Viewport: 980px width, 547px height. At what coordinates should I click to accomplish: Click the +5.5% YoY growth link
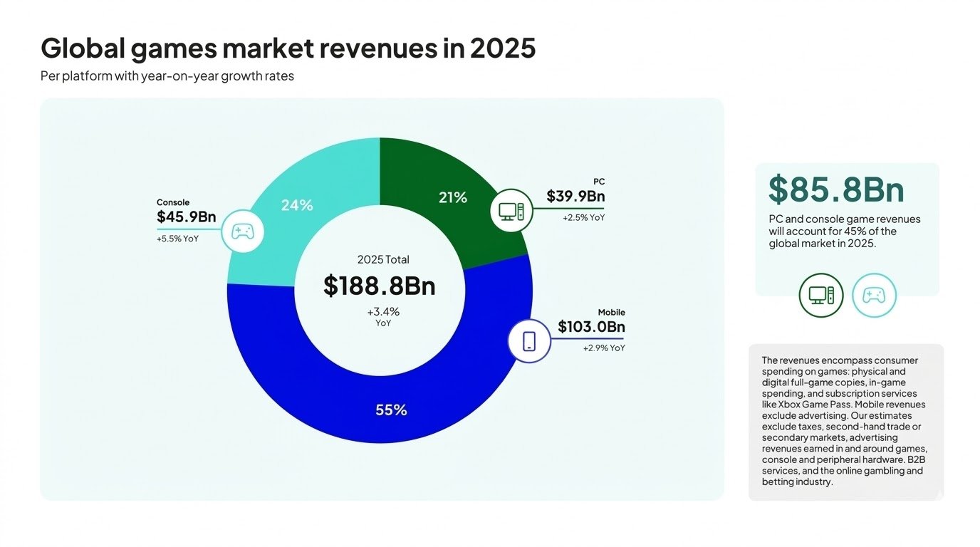click(x=177, y=239)
